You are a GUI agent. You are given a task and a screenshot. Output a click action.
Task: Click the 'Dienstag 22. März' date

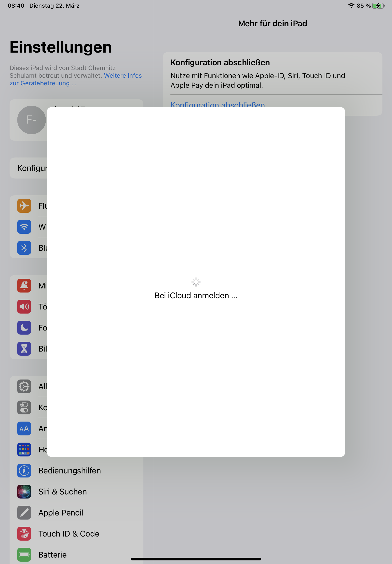pos(54,6)
